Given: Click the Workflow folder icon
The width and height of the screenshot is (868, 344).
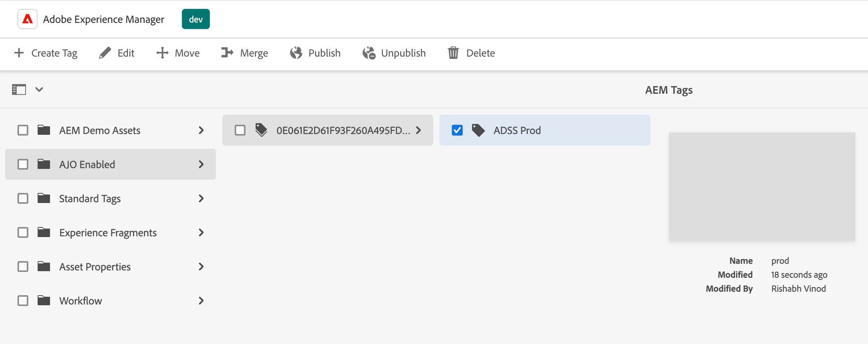Looking at the screenshot, I should [44, 301].
